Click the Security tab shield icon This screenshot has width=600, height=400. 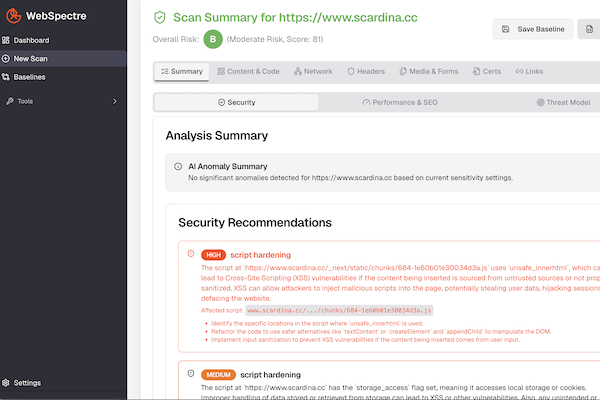221,102
